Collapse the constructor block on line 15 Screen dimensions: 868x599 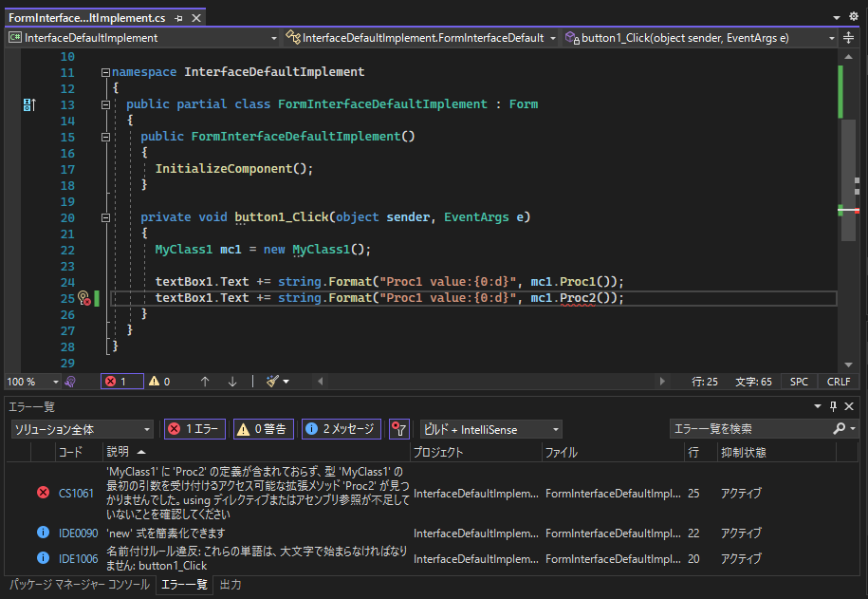click(105, 137)
